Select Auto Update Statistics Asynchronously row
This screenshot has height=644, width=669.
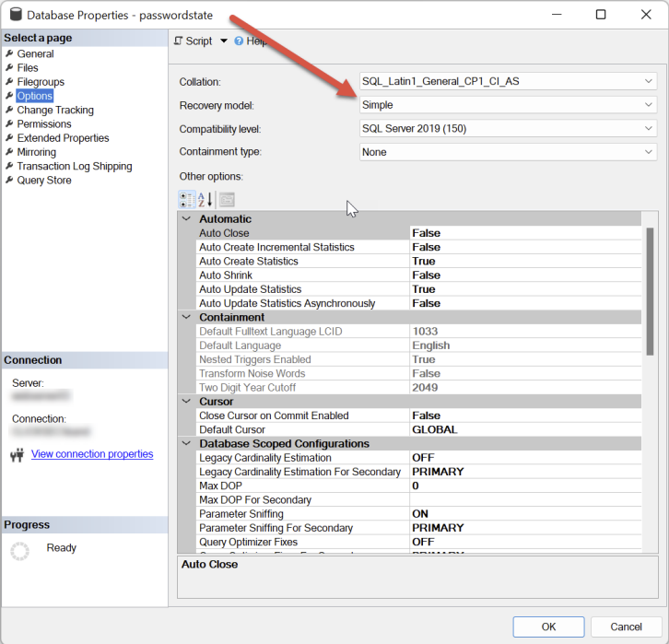tap(419, 303)
